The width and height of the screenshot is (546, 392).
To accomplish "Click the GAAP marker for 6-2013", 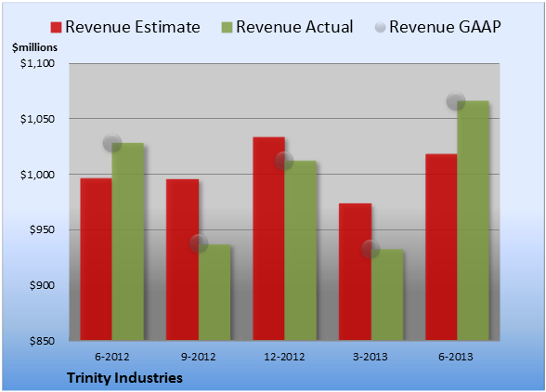I will tap(456, 101).
